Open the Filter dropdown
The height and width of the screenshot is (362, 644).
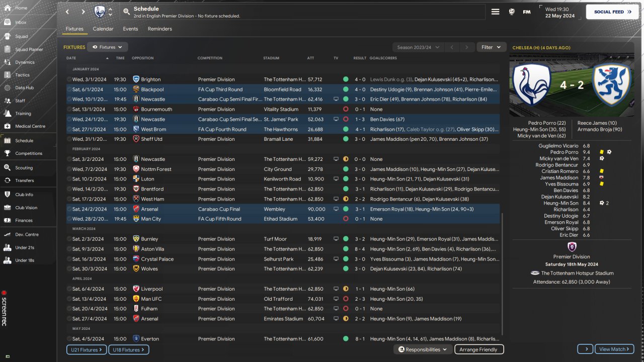coord(491,47)
